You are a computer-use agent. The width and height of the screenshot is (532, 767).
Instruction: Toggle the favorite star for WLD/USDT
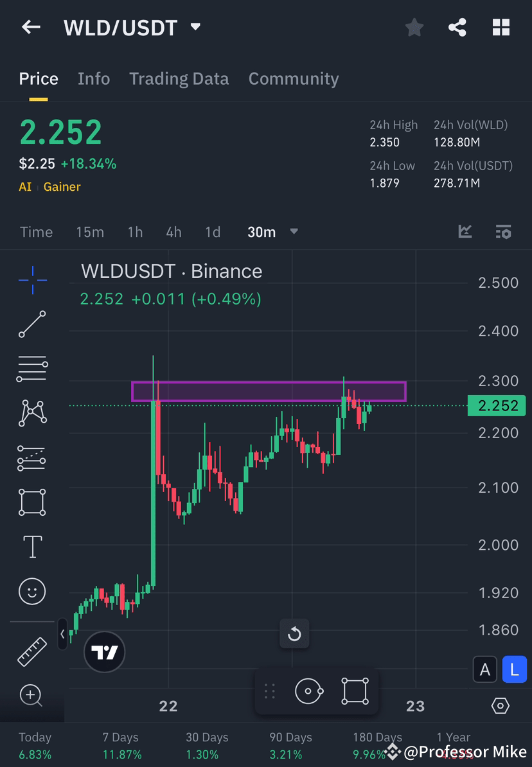tap(414, 27)
